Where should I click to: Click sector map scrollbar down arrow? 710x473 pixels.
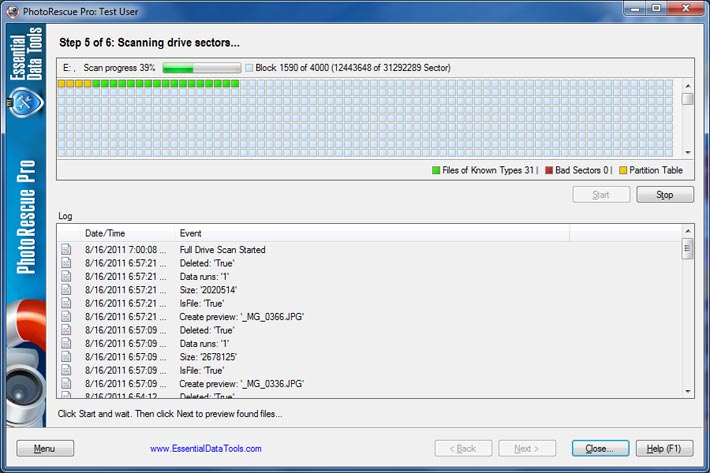(688, 153)
